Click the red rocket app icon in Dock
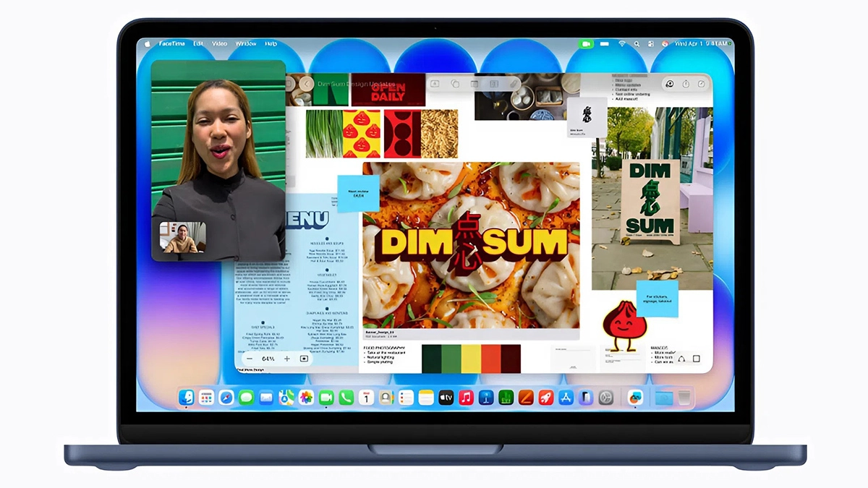 [x=546, y=397]
